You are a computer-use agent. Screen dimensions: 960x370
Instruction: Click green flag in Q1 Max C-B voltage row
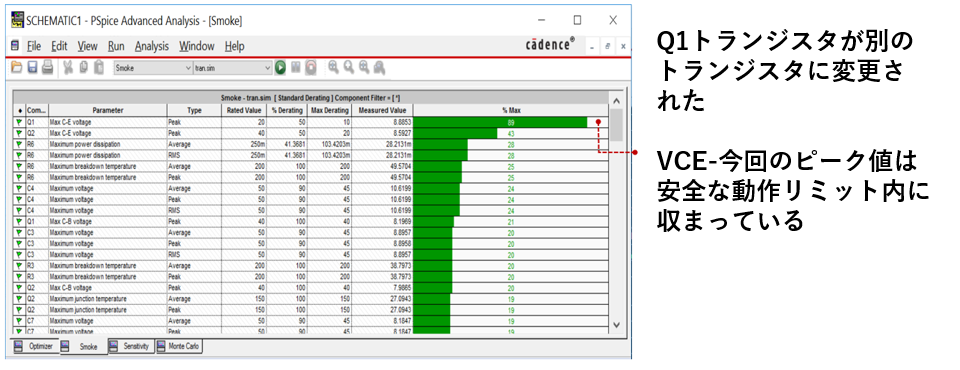[x=19, y=221]
